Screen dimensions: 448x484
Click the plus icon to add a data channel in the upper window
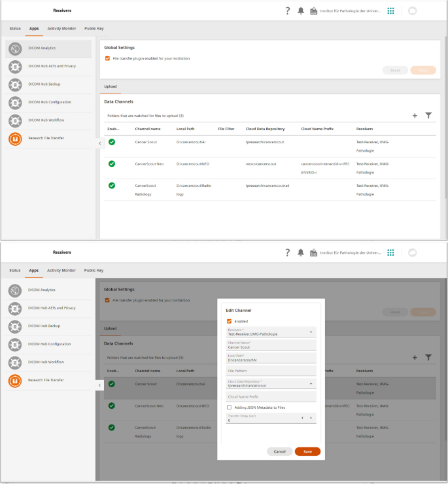click(x=415, y=116)
